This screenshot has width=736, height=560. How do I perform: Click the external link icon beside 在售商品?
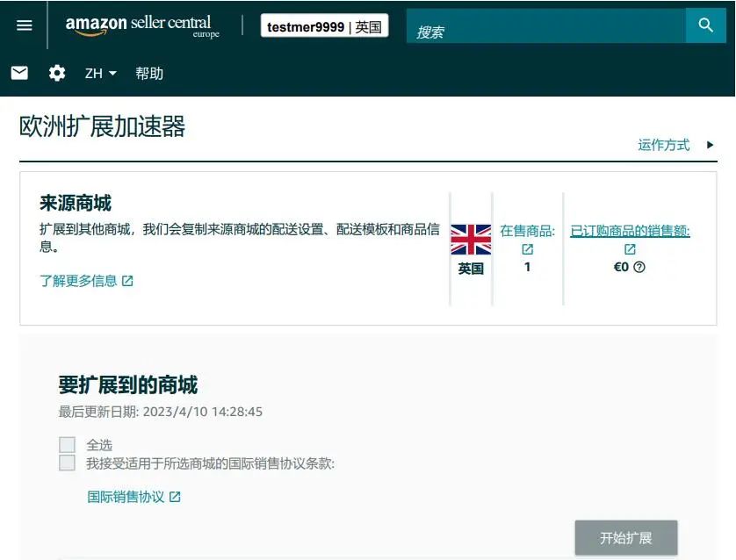527,249
